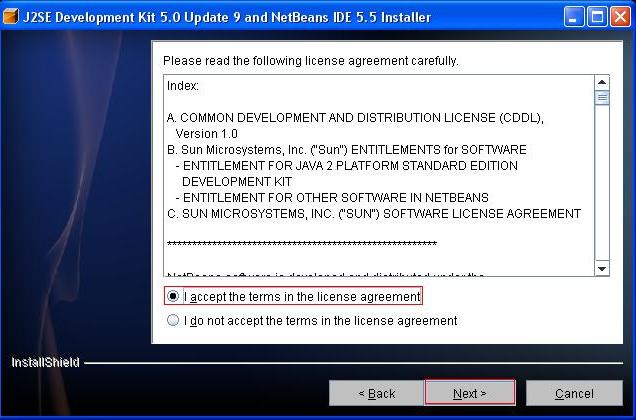Maximize the installer window
The image size is (636, 420).
click(597, 17)
